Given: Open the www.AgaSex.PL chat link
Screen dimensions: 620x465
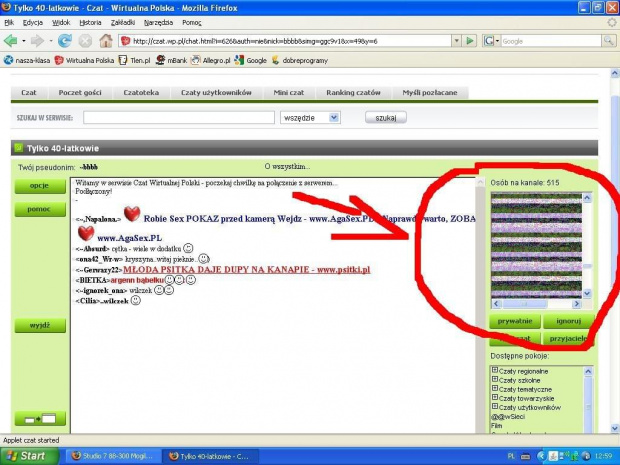Looking at the screenshot, I should click(129, 238).
